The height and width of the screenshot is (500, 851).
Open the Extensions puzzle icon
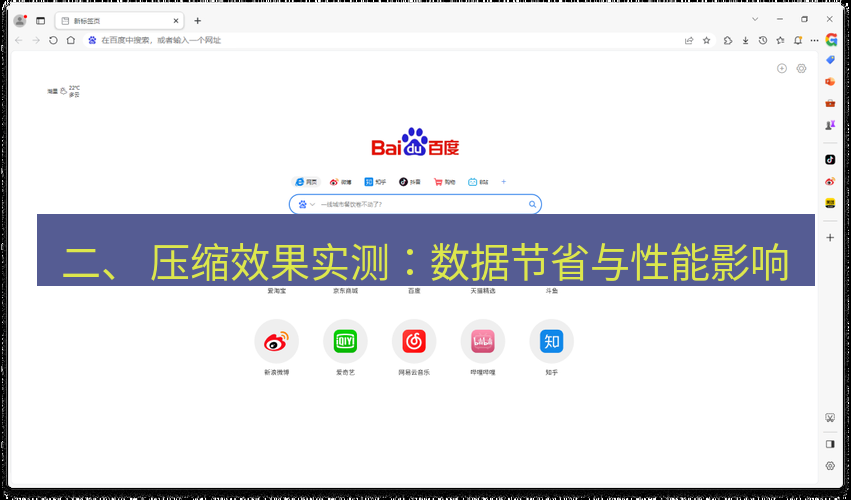(728, 40)
